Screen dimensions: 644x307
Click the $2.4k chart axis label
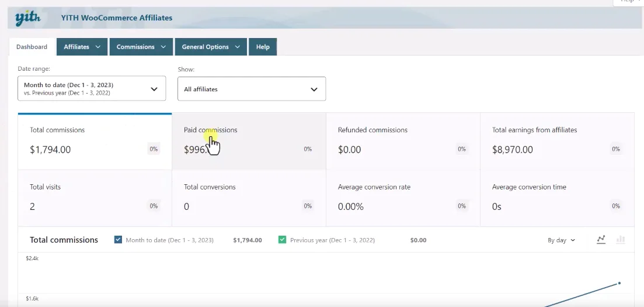click(x=32, y=258)
